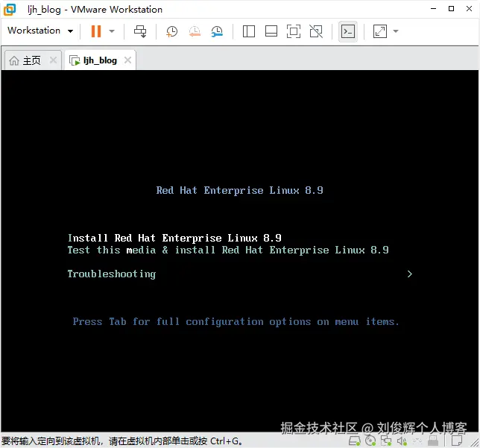Screen dimensions: 480x448
Task: Close the VMware Workstation window
Action: pyautogui.click(x=469, y=9)
